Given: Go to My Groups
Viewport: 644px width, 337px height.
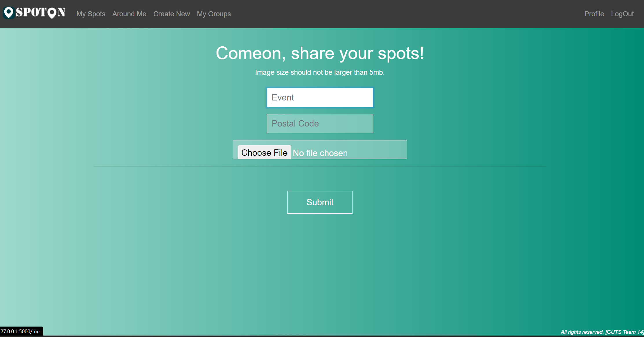Looking at the screenshot, I should (214, 14).
